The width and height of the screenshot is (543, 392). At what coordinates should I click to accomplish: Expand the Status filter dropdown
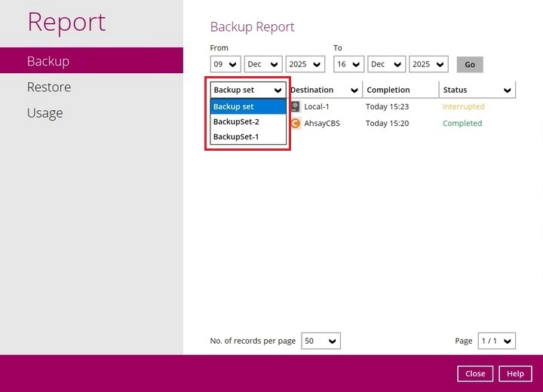coord(477,90)
